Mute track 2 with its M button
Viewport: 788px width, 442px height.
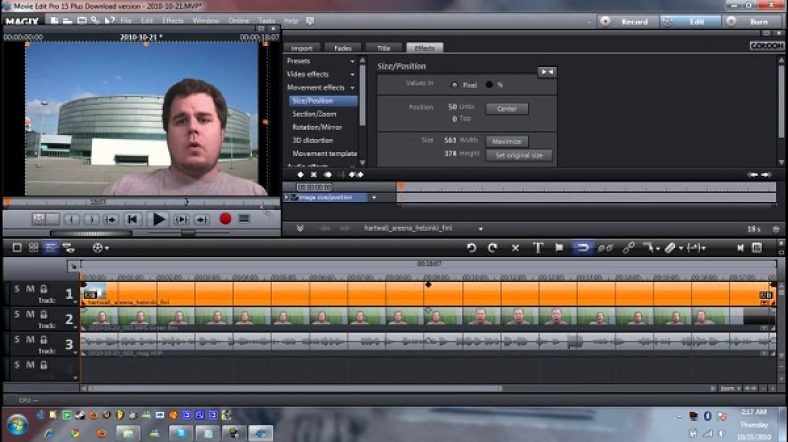[30, 315]
